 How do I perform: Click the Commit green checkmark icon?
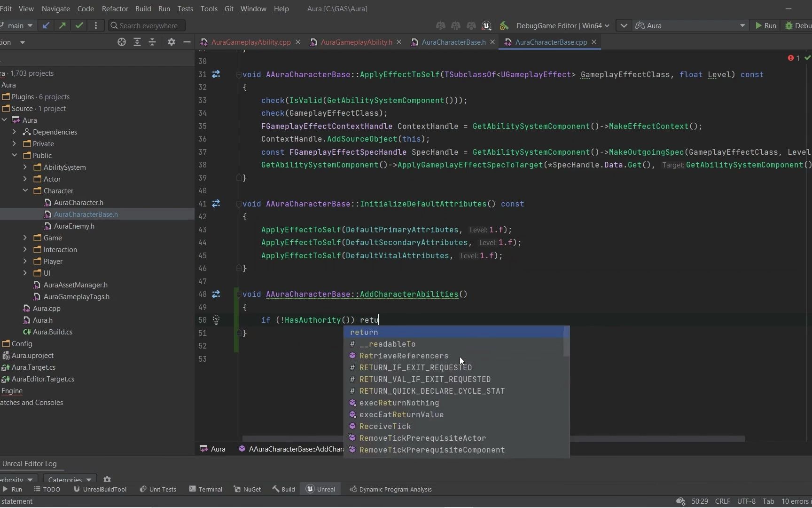79,25
